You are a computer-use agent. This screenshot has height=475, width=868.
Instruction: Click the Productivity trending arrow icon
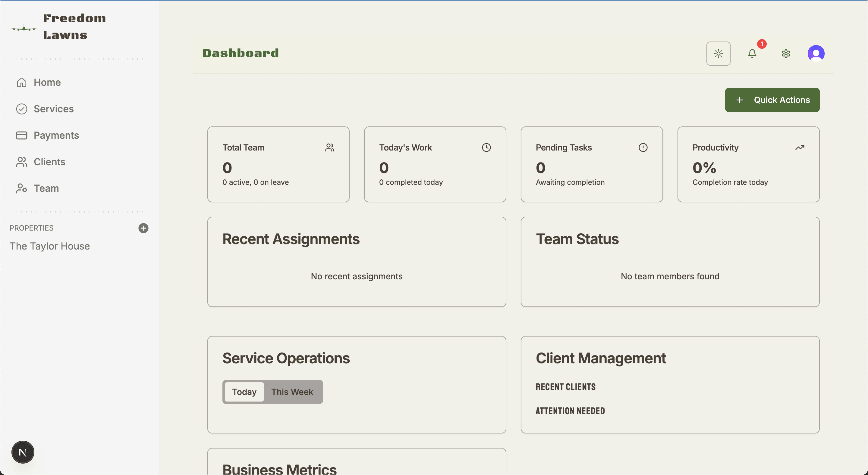click(800, 147)
